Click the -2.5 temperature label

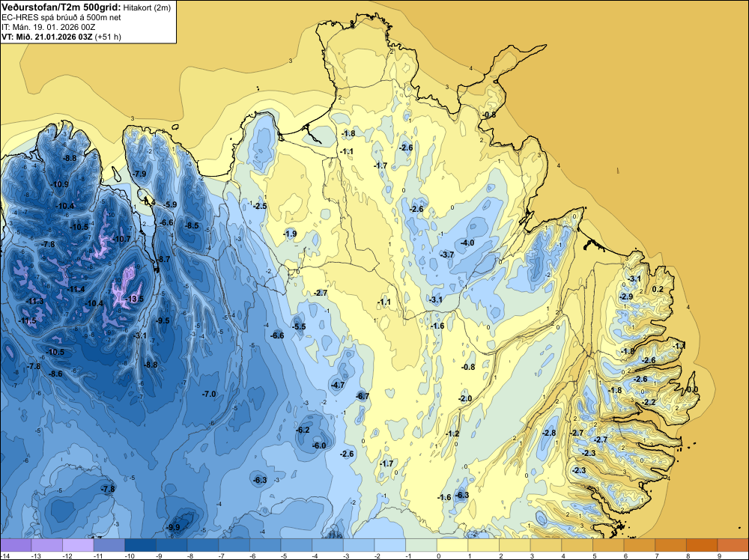261,206
